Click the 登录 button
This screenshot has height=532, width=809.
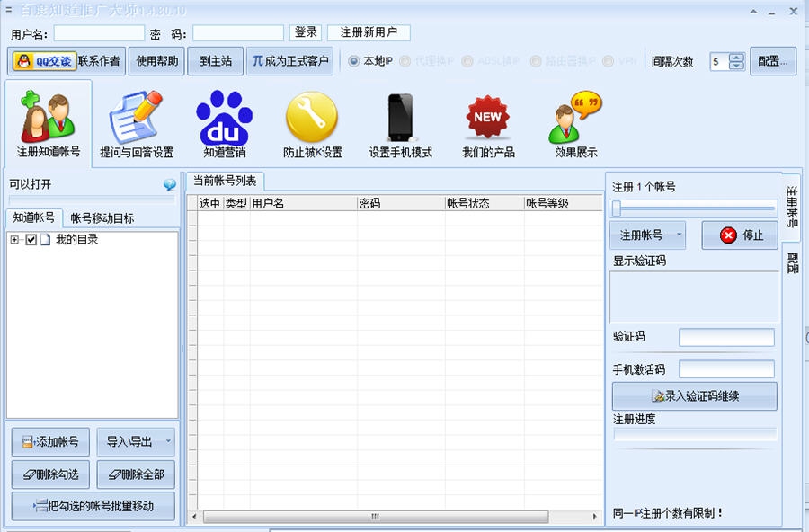point(305,31)
